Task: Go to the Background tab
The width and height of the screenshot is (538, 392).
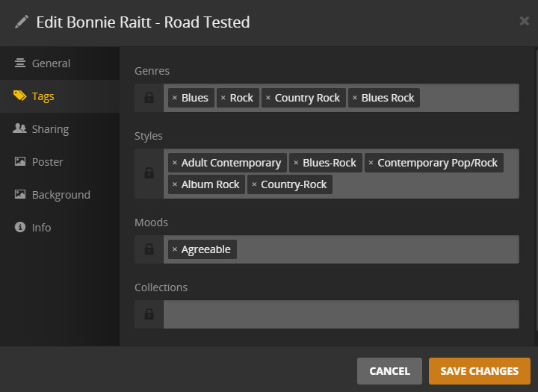Action: [61, 195]
